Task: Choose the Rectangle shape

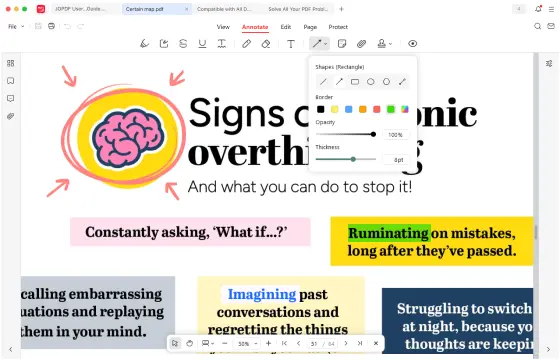Action: (355, 82)
